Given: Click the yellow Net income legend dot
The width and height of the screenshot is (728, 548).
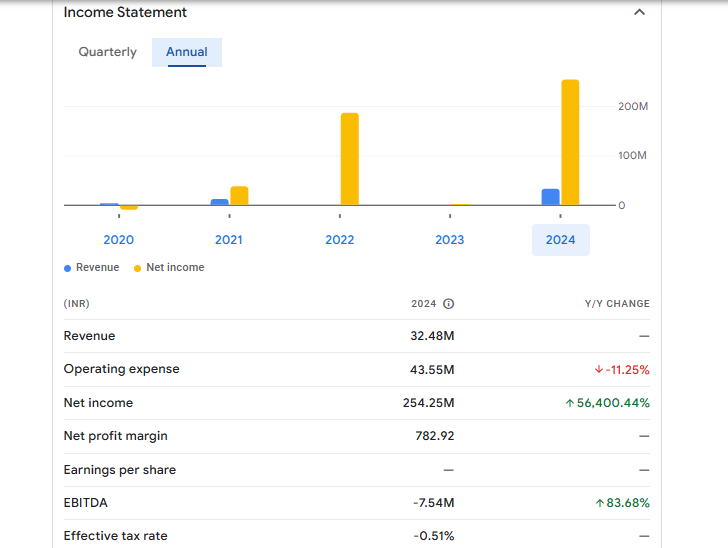Looking at the screenshot, I should coord(138,268).
